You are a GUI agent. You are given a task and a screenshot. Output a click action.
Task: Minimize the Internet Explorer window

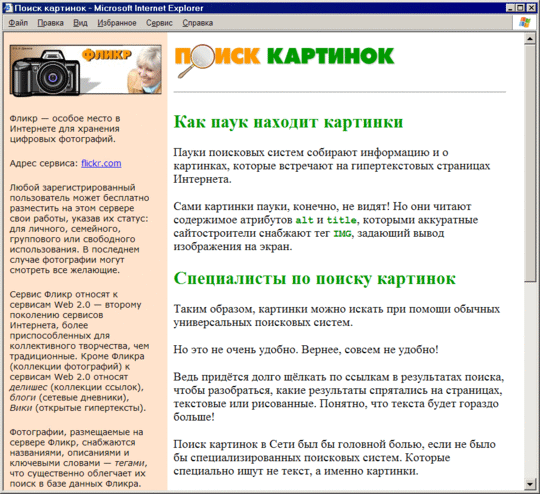(x=510, y=8)
